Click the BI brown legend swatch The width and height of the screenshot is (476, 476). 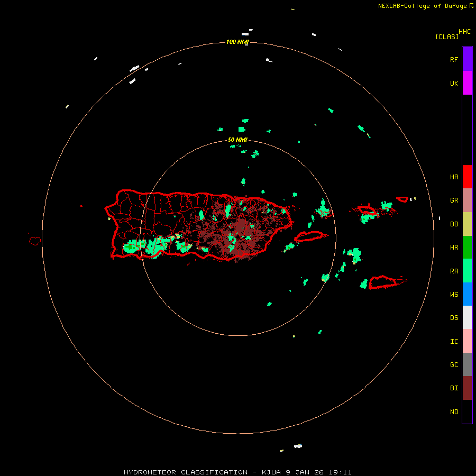coord(467,388)
